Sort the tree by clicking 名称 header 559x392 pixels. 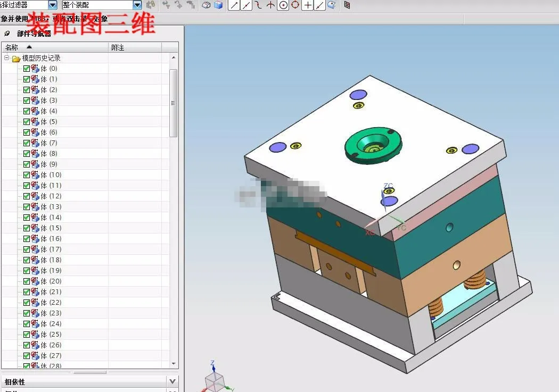click(x=13, y=47)
